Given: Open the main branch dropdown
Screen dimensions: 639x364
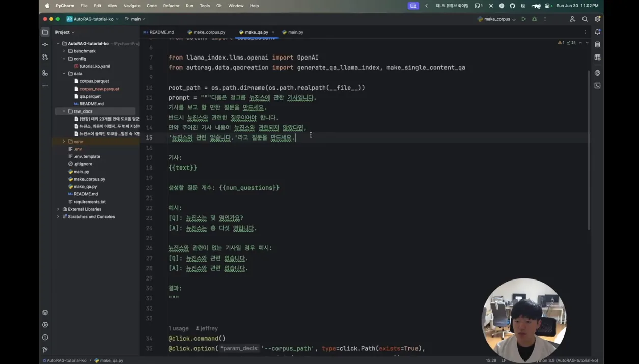Looking at the screenshot, I should click(135, 19).
